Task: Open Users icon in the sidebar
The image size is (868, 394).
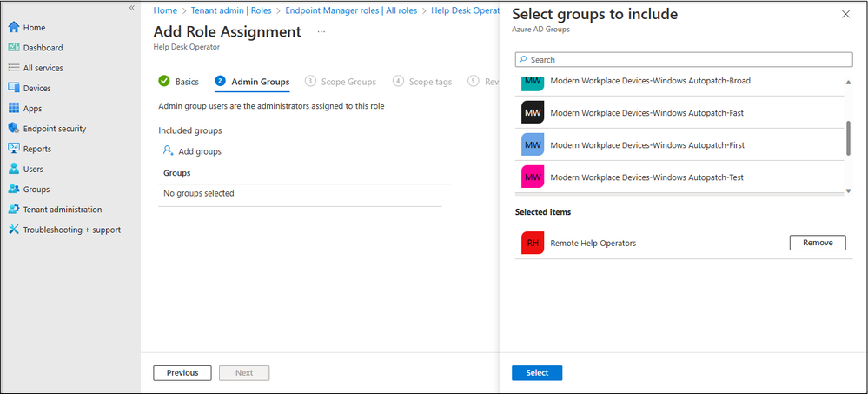Action: point(14,169)
